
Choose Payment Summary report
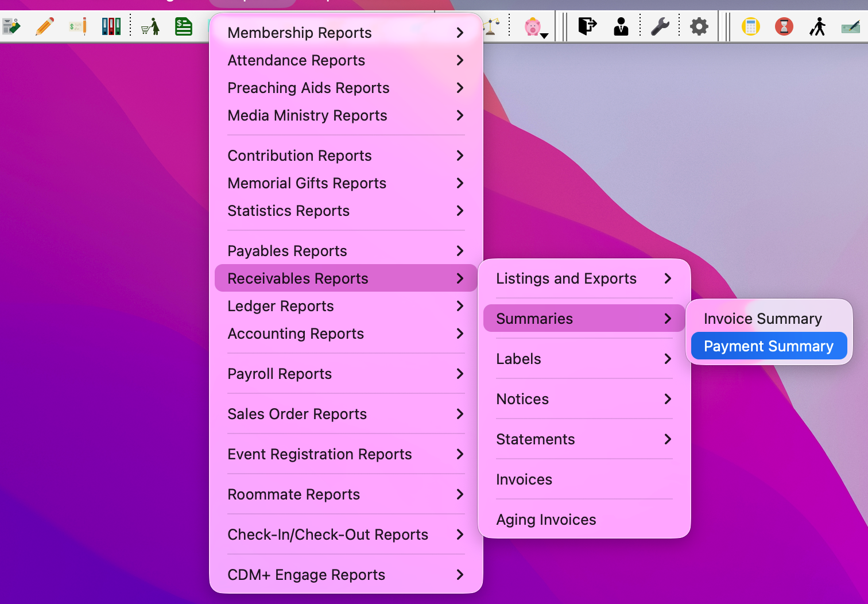[x=769, y=346]
